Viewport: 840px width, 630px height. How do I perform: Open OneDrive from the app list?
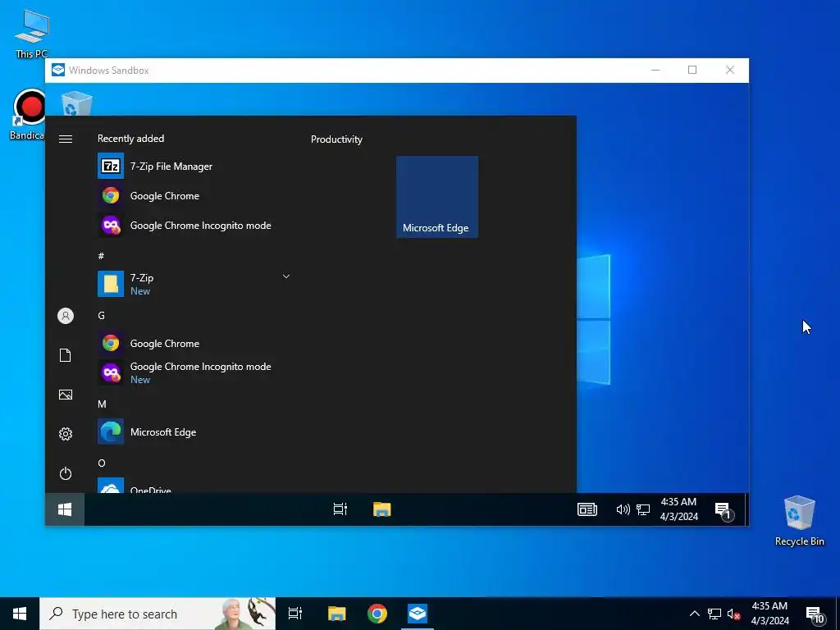(x=194, y=485)
